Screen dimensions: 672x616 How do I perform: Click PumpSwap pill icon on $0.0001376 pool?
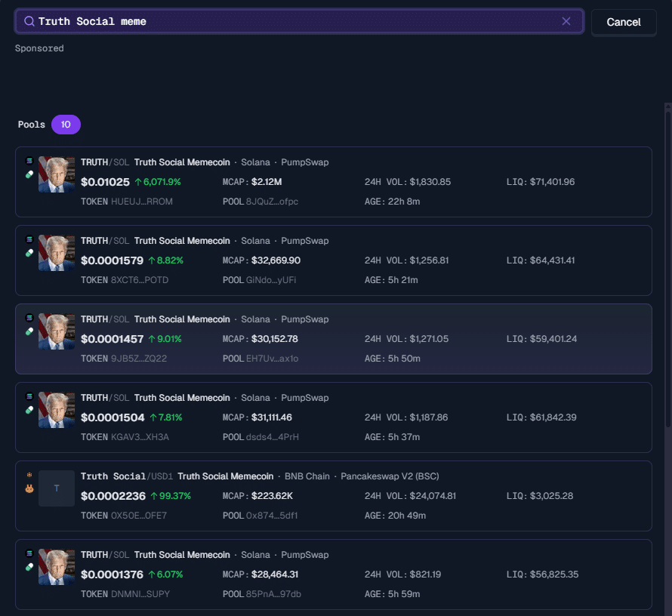pos(29,567)
